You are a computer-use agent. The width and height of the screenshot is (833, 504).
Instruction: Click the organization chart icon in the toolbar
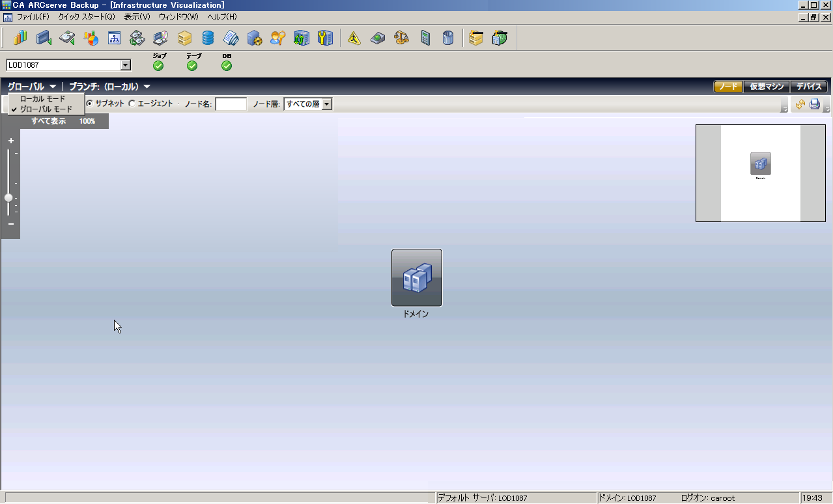(x=114, y=38)
